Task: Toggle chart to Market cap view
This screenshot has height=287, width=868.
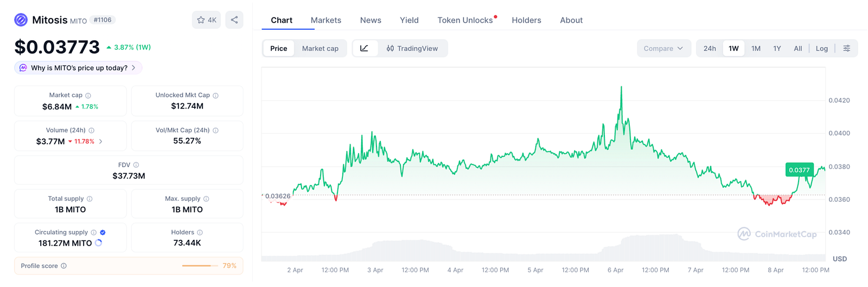Action: click(x=320, y=48)
